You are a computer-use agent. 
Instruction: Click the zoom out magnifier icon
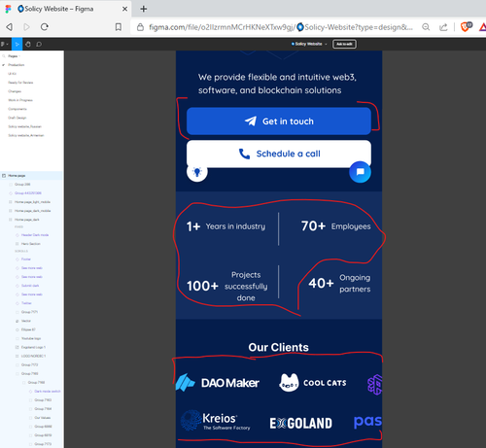(426, 27)
